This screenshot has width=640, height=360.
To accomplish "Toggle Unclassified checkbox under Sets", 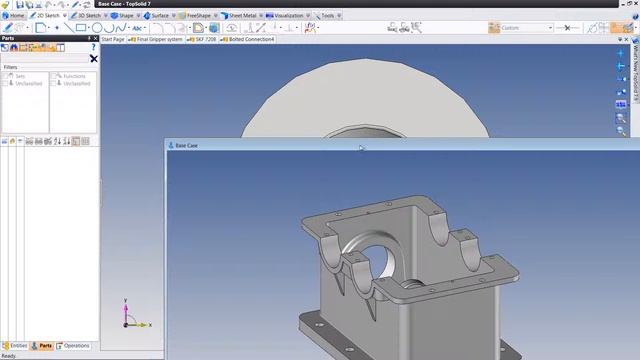I will tap(5, 83).
